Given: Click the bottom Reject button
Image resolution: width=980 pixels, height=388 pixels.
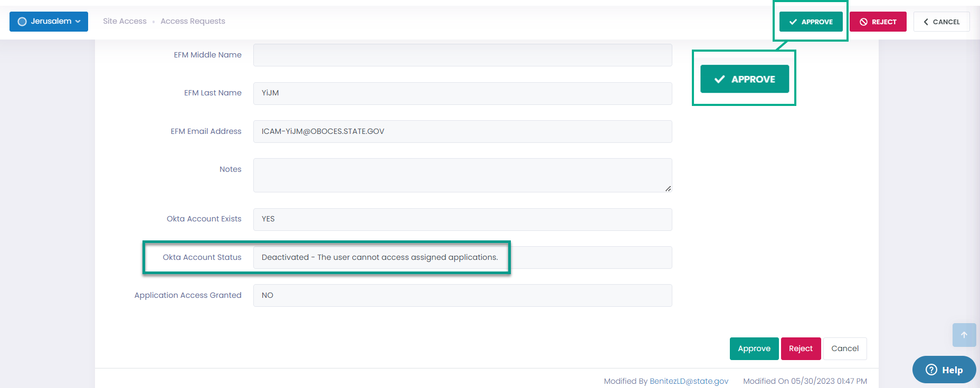Looking at the screenshot, I should (x=801, y=348).
